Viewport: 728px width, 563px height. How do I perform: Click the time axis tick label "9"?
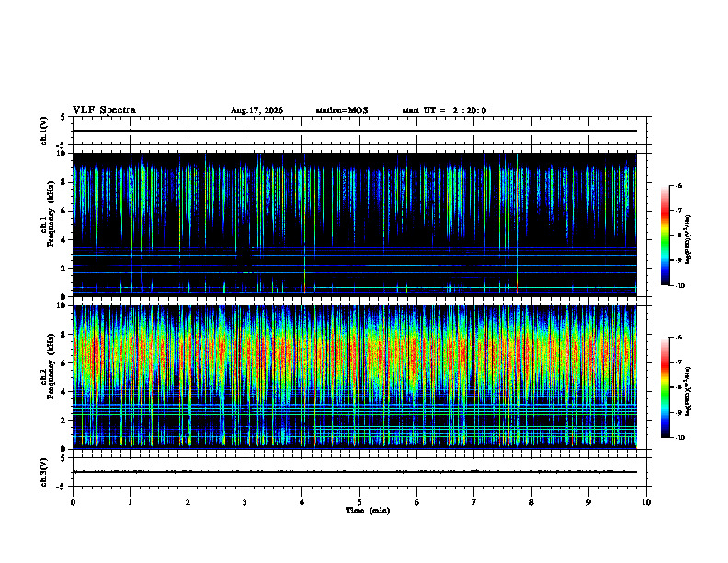[x=588, y=502]
